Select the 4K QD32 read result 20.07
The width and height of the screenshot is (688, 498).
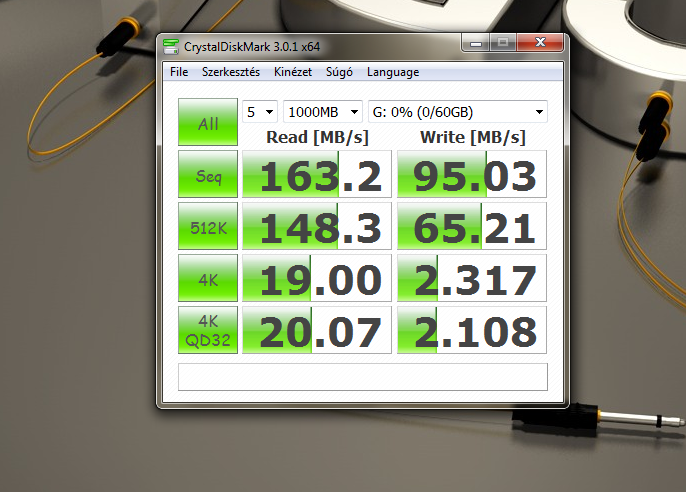pyautogui.click(x=317, y=330)
